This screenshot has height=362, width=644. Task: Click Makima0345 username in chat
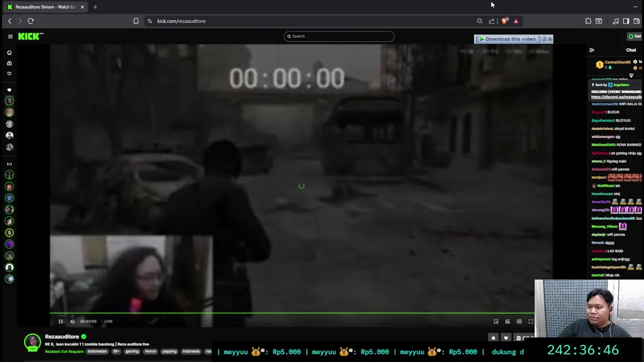(603, 145)
